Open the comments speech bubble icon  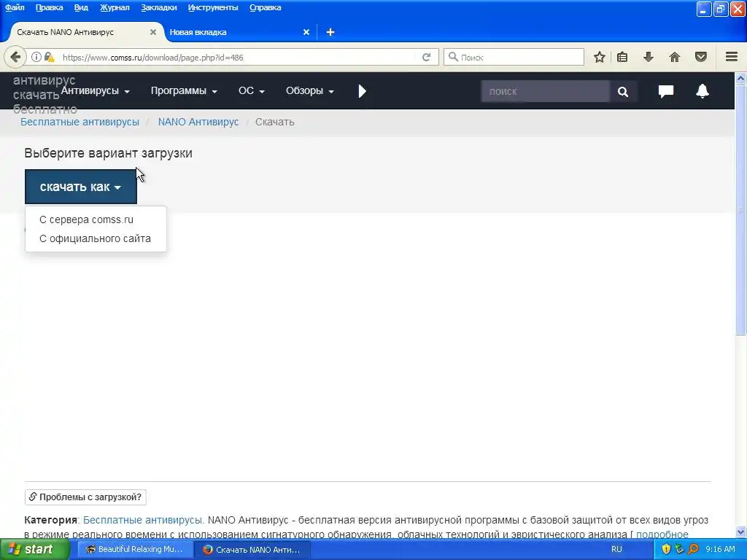pos(665,91)
